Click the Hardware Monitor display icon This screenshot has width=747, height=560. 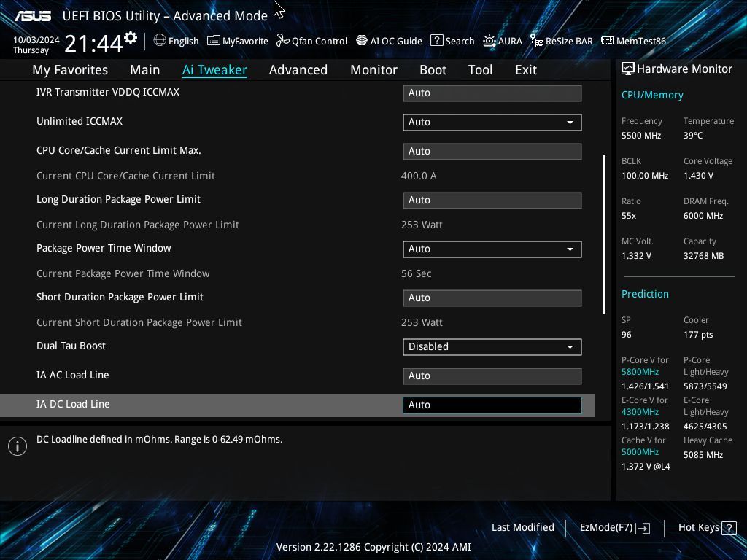click(x=628, y=69)
